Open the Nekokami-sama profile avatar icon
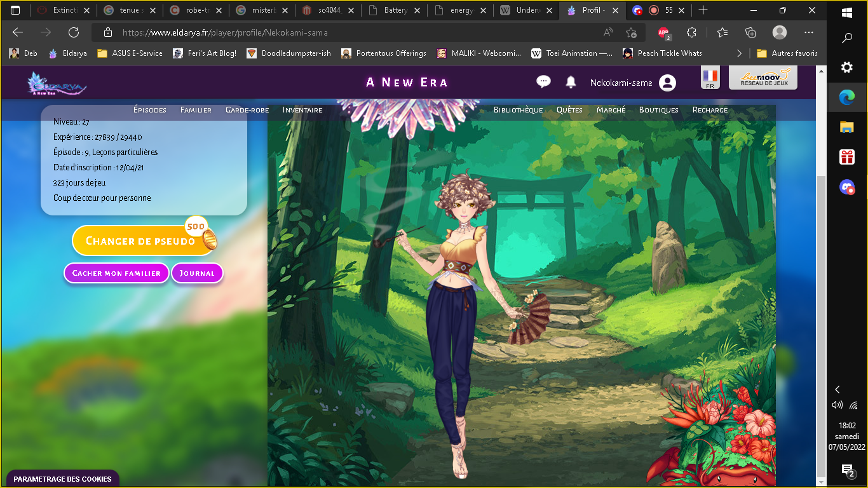This screenshot has width=868, height=488. [667, 83]
